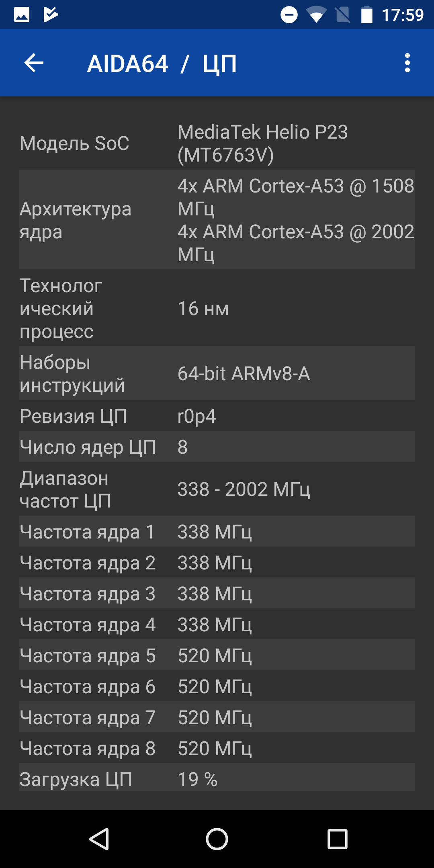Tap the do-not-disturb status icon
The height and width of the screenshot is (868, 434).
289,15
